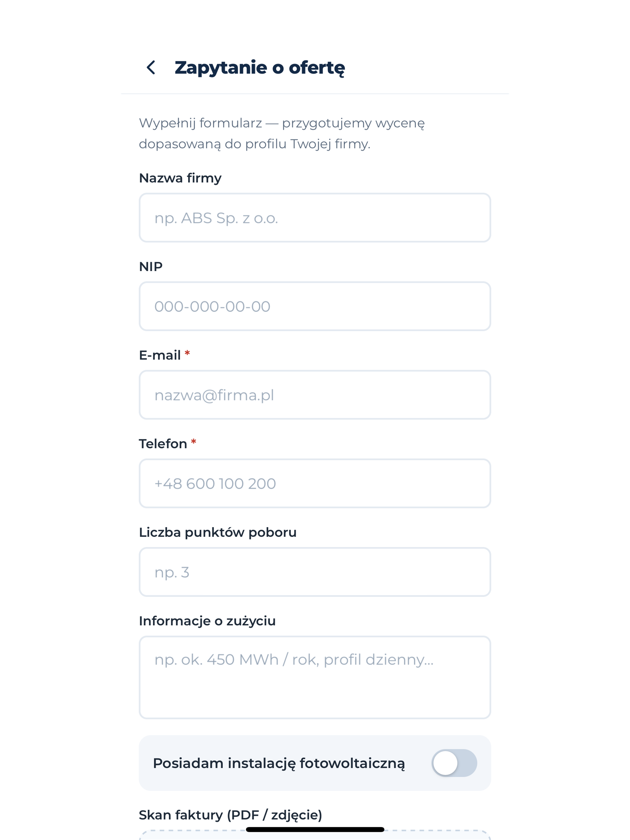Focus the NIP number field
The height and width of the screenshot is (840, 630).
(315, 306)
